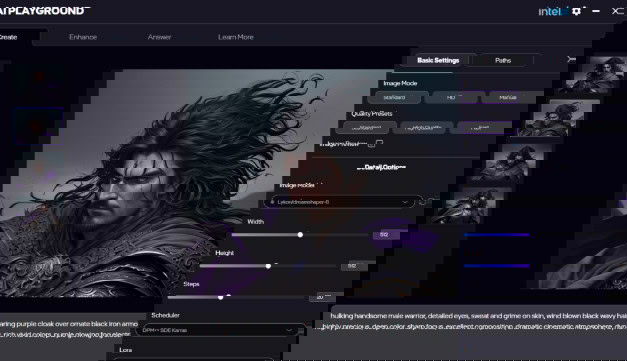Viewport: 627px width, 361px height.
Task: Click the Intel logo in the title bar
Action: (x=552, y=11)
